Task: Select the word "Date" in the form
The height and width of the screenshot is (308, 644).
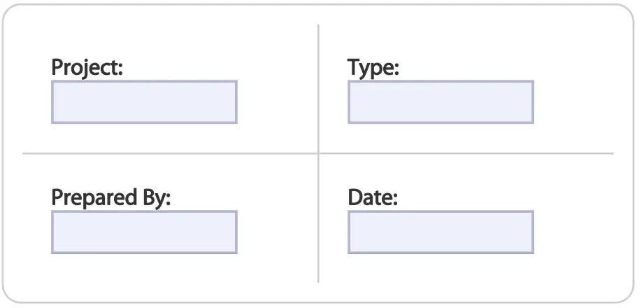Action: click(370, 198)
